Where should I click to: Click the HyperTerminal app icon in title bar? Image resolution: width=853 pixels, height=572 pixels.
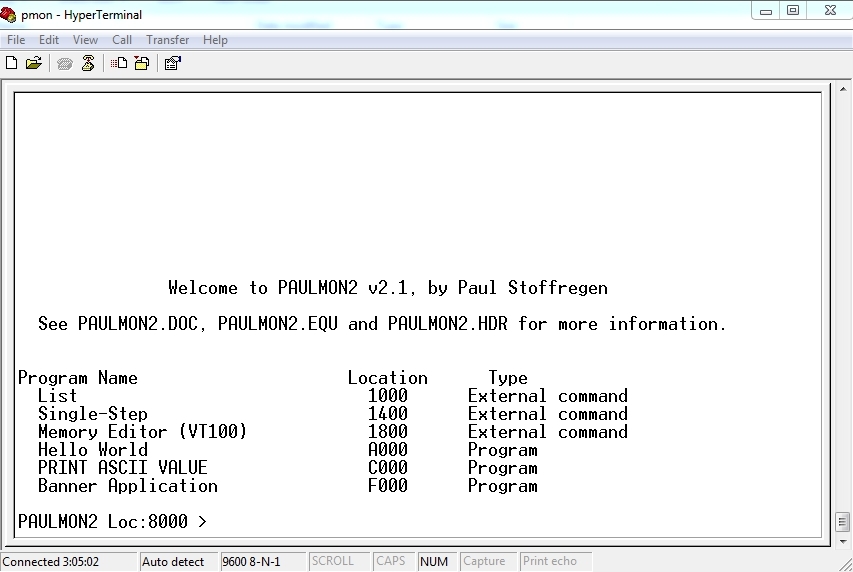pos(8,15)
